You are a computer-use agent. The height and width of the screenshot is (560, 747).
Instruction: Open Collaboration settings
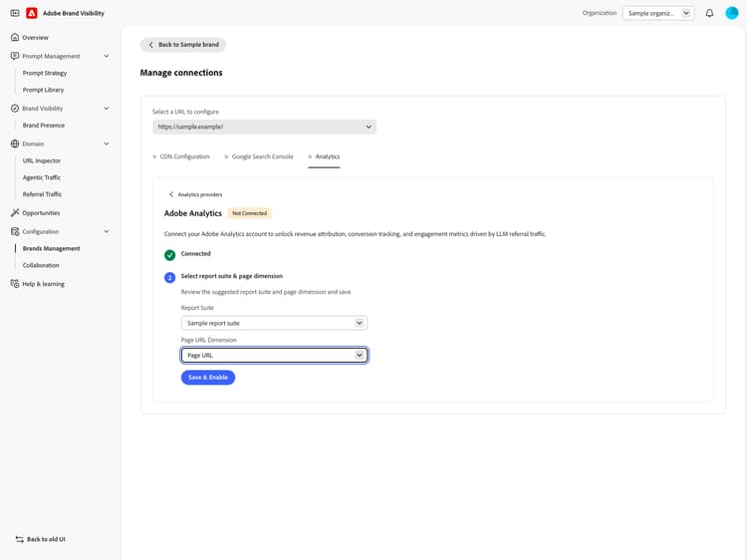tap(41, 265)
